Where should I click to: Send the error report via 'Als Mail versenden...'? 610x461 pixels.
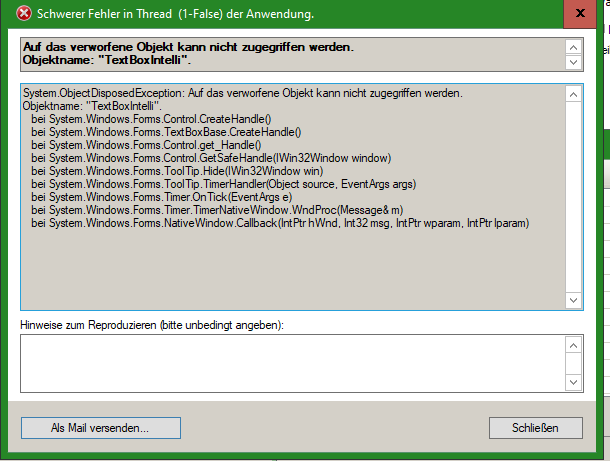click(101, 428)
